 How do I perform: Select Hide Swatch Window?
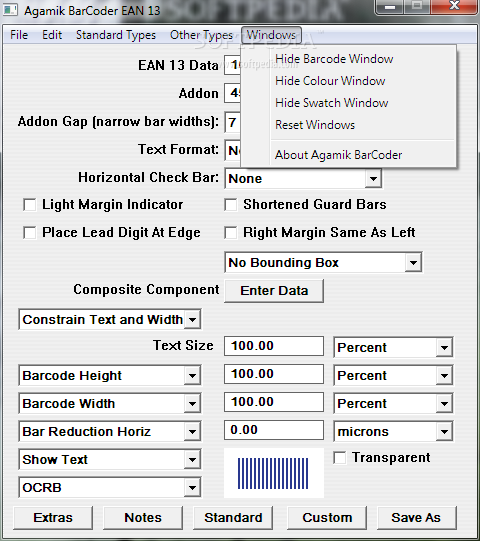click(x=332, y=103)
